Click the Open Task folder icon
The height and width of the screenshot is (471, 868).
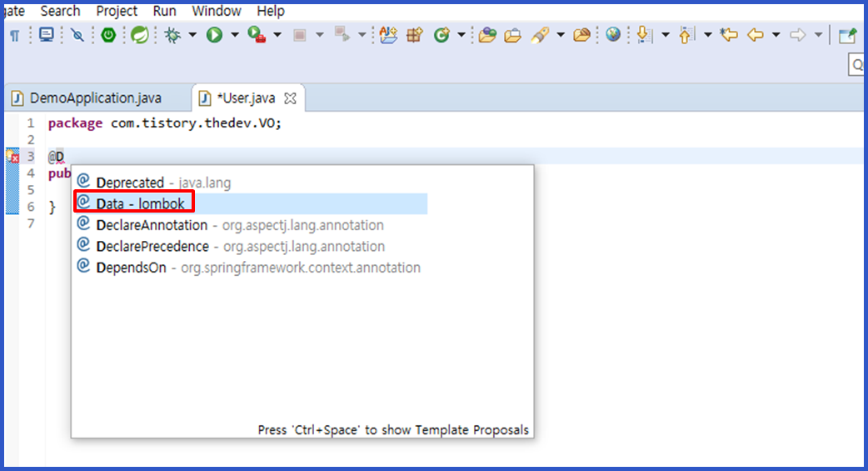tap(513, 36)
